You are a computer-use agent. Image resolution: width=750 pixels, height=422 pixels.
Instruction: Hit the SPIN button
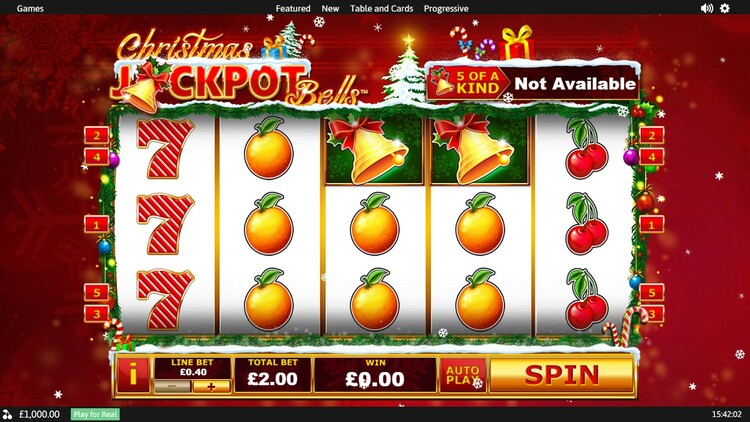point(562,375)
